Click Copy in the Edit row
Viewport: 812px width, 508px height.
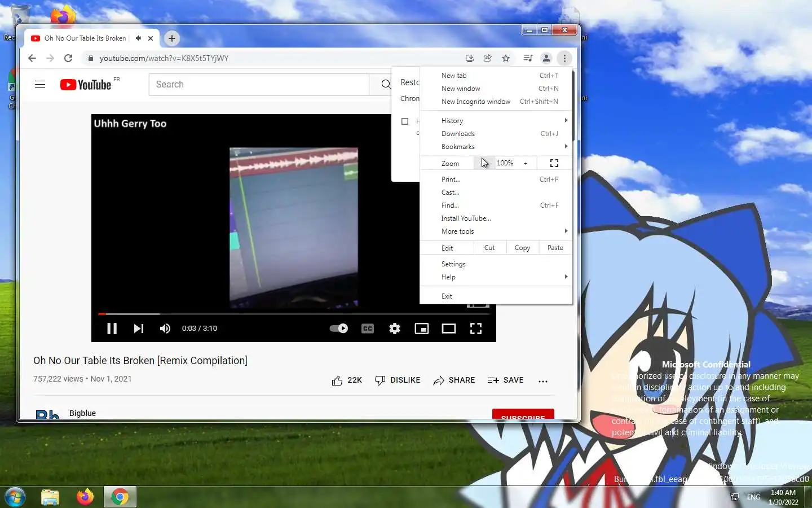[522, 248]
